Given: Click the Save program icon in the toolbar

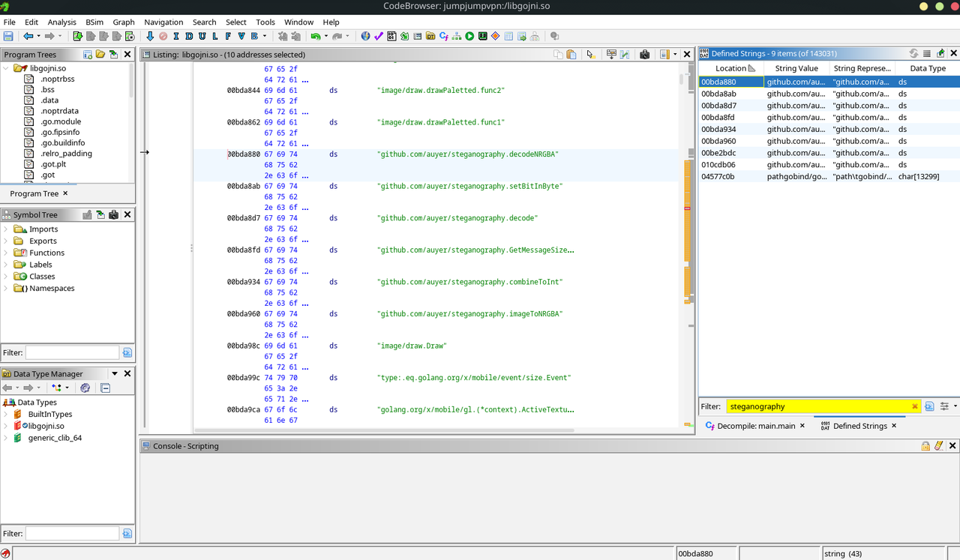Looking at the screenshot, I should click(8, 36).
